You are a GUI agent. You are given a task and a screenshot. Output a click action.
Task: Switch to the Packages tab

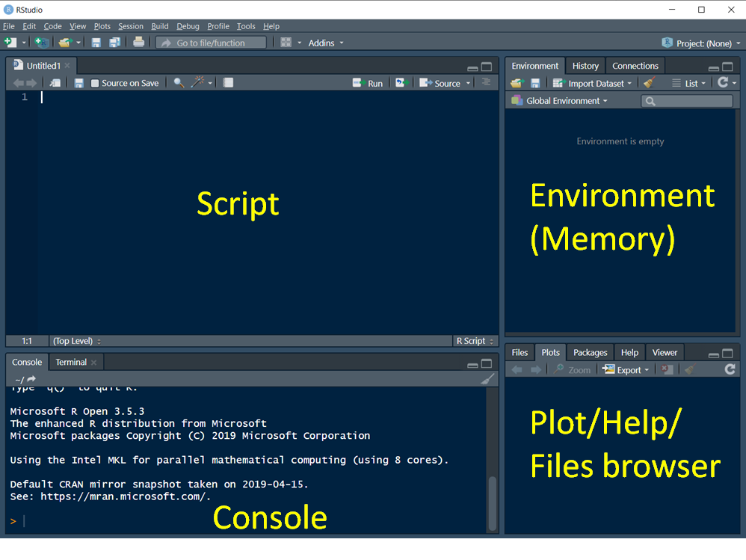tap(590, 353)
